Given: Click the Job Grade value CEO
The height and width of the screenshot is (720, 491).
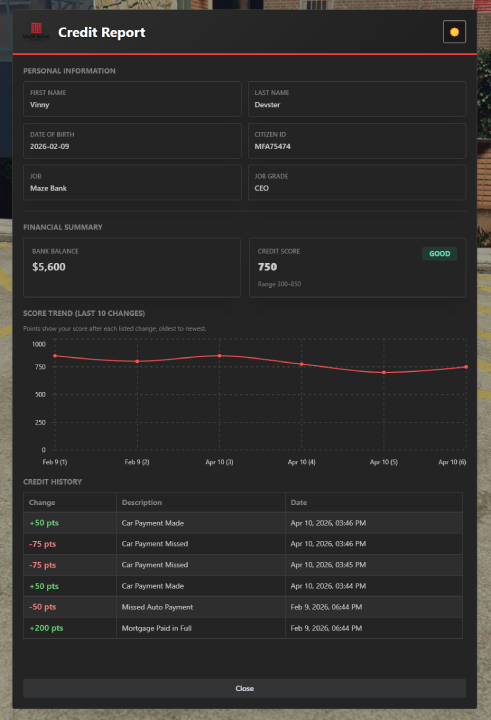Looking at the screenshot, I should click(262, 188).
